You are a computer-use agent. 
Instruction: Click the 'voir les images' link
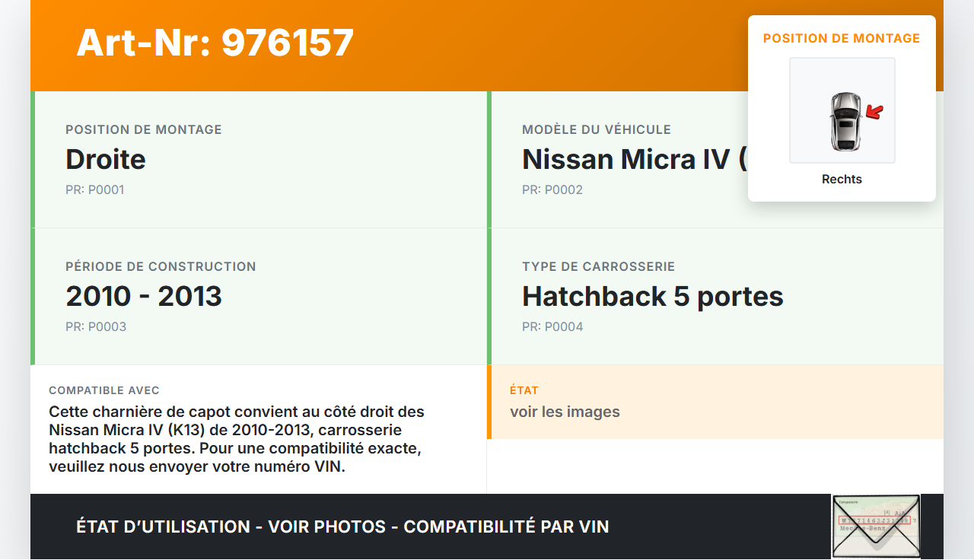(x=565, y=412)
